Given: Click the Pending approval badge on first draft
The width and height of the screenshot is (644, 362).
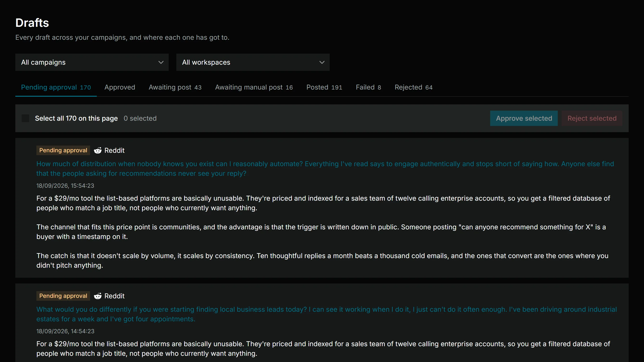Looking at the screenshot, I should pyautogui.click(x=63, y=150).
